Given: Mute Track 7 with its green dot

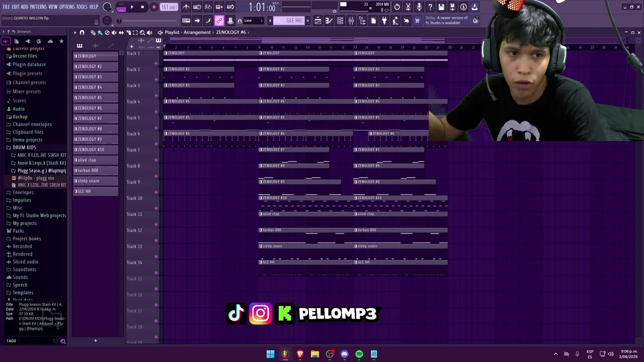Looking at the screenshot, I should click(x=156, y=160).
